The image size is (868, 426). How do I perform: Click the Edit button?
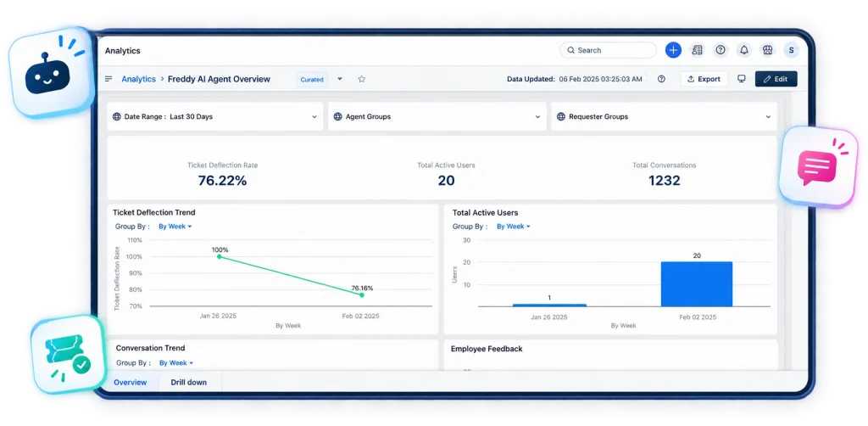[776, 79]
